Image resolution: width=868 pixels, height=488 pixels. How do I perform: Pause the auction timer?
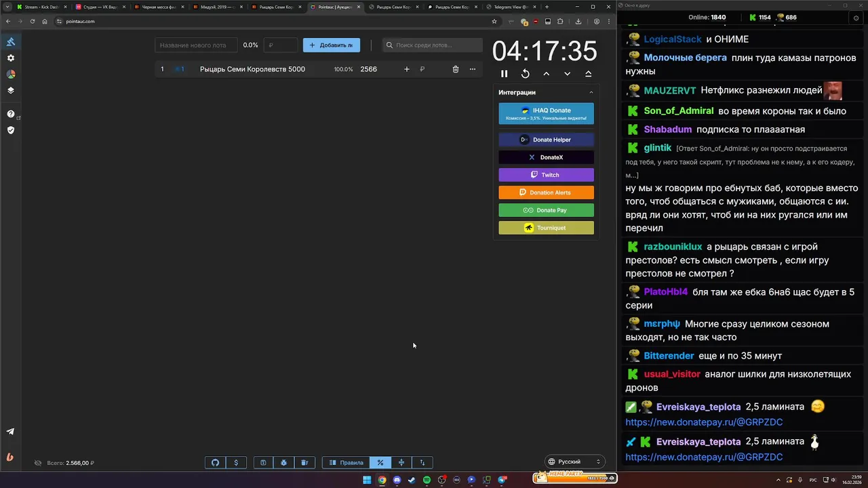pos(504,74)
